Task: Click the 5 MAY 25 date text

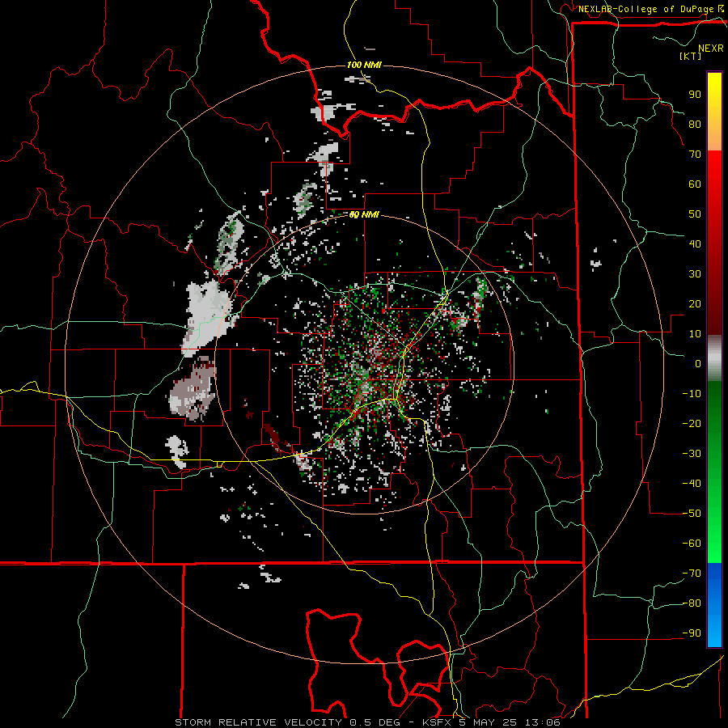Action: [x=488, y=722]
